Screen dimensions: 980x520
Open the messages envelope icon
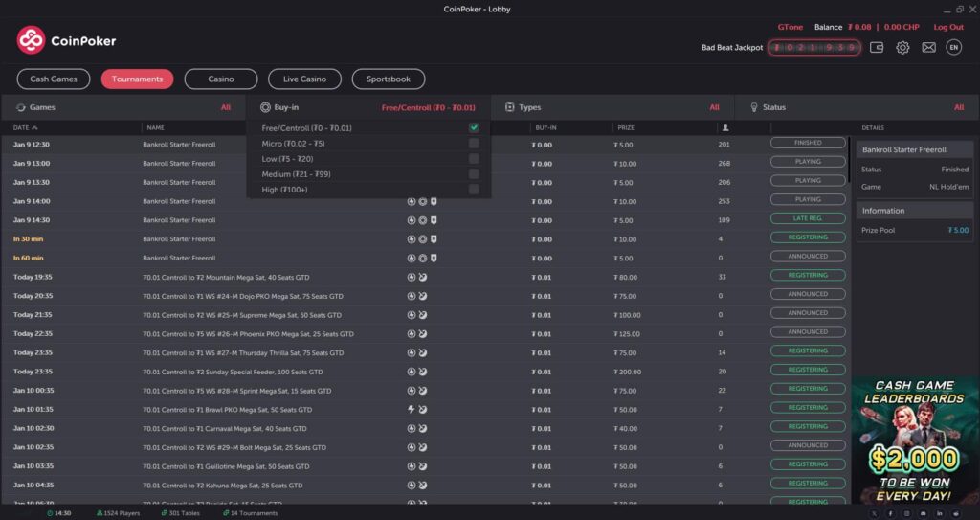[x=928, y=47]
